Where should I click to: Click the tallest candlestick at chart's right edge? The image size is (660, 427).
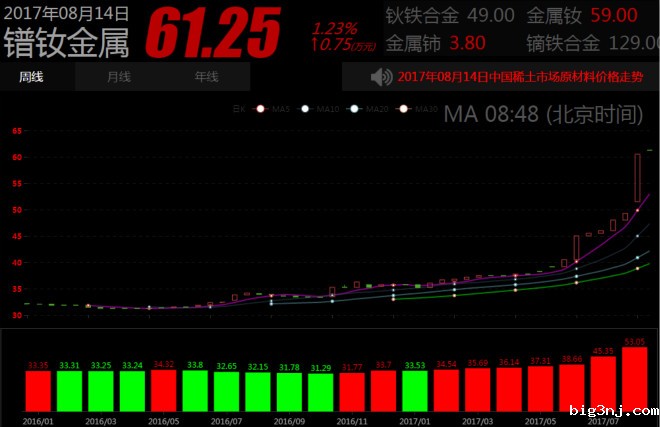pyautogui.click(x=637, y=177)
